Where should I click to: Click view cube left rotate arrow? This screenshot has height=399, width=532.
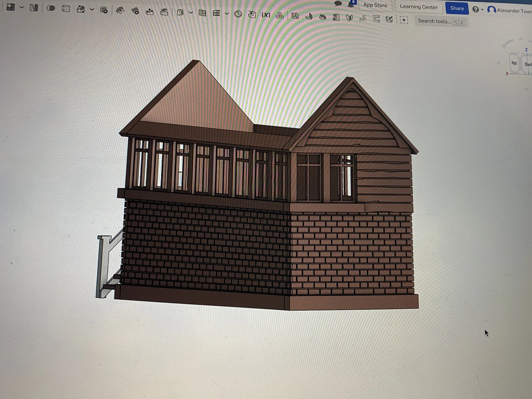(498, 63)
